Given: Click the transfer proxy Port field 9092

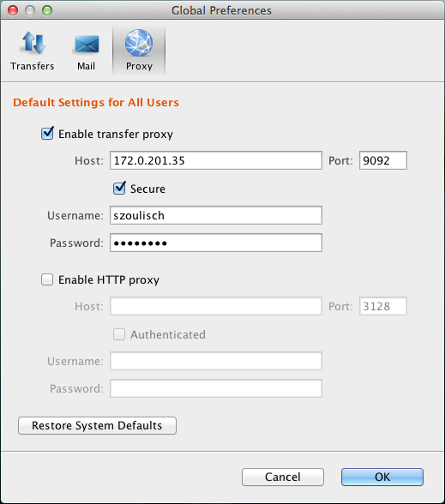Looking at the screenshot, I should (383, 160).
